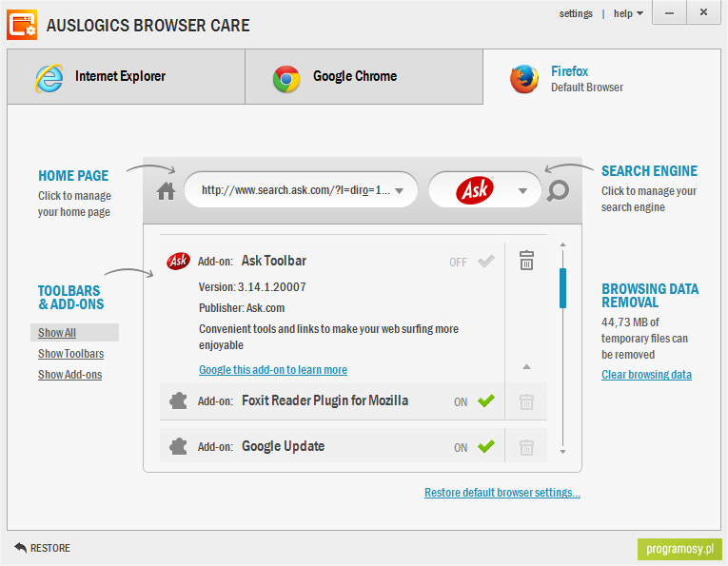Click the search magnifier icon

[558, 190]
